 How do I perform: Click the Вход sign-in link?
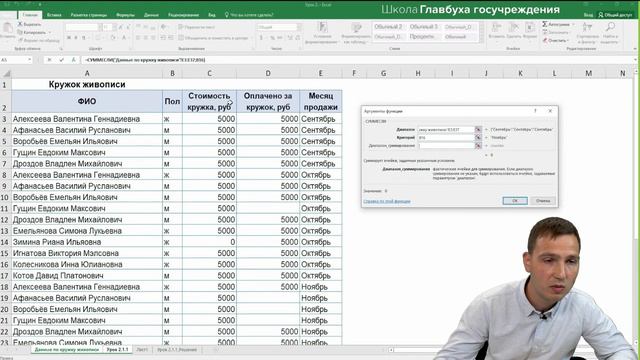tap(588, 15)
